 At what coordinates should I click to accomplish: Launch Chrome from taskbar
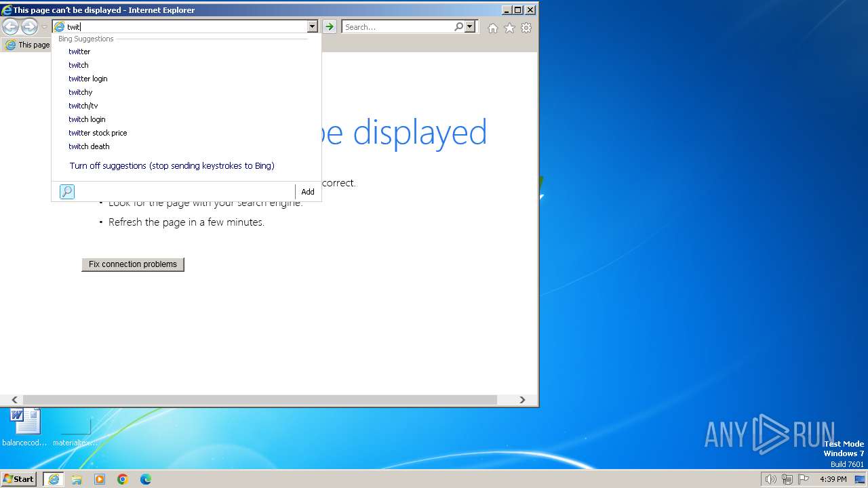coord(123,479)
